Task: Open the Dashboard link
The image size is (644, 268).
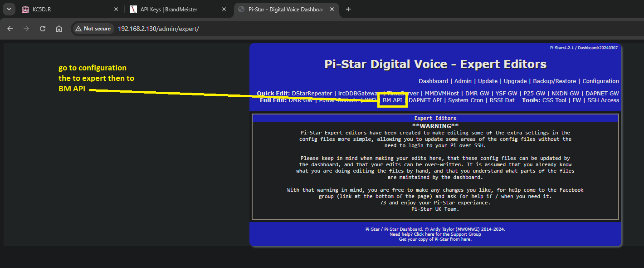Action: (x=433, y=81)
